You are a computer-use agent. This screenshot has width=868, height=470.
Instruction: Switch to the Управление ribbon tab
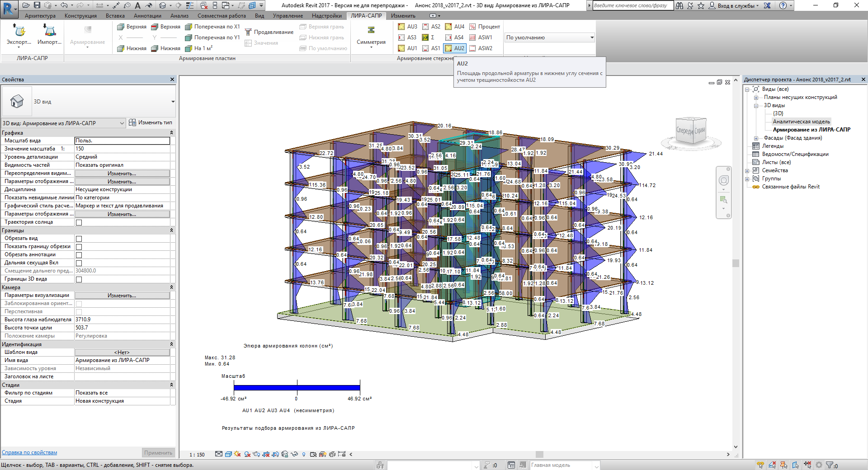[288, 16]
